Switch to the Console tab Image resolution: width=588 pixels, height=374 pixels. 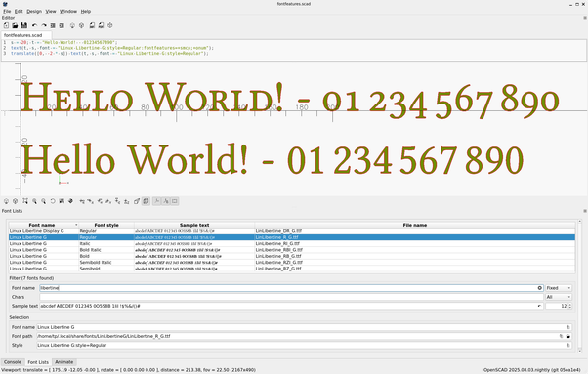(13, 362)
